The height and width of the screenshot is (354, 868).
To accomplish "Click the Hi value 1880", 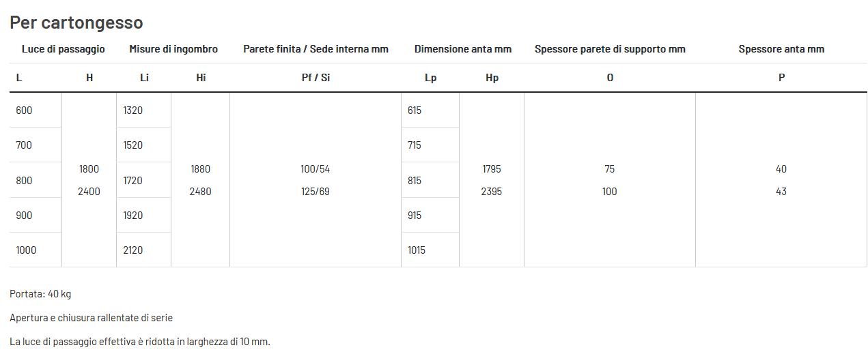I will pos(201,169).
